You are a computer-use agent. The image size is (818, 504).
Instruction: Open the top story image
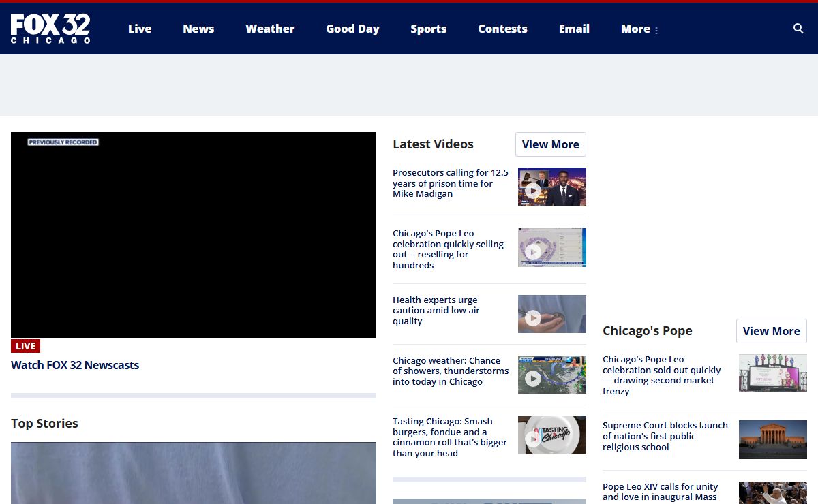(x=194, y=473)
